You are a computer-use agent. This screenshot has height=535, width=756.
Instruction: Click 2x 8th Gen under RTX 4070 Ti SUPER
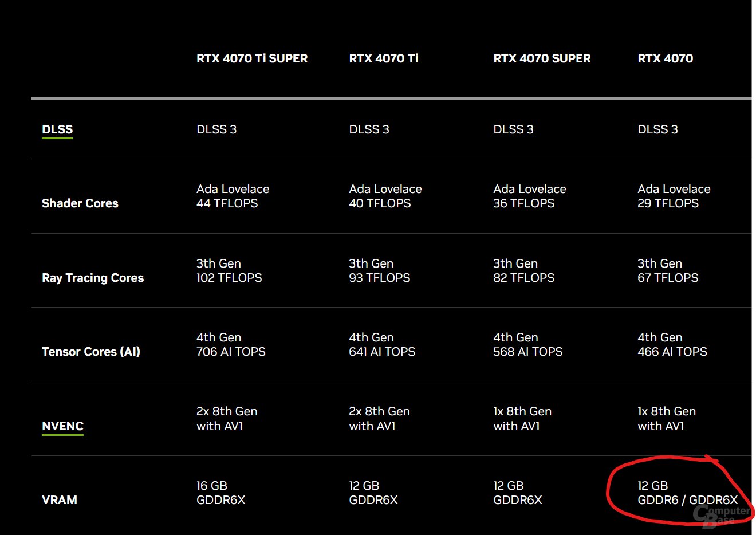coord(227,411)
